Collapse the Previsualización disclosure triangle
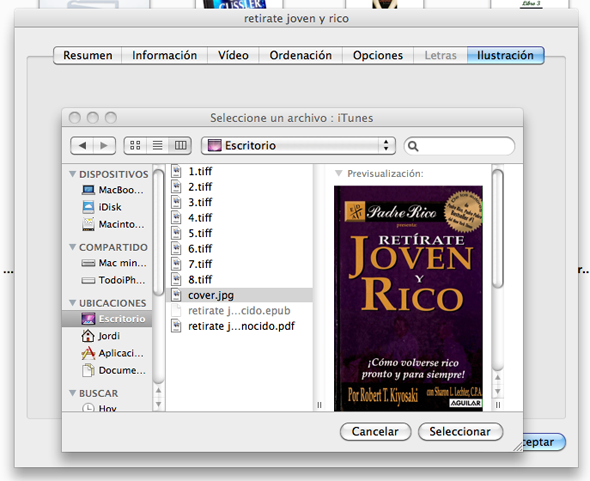Screen dimensions: 590x481 pos(339,173)
